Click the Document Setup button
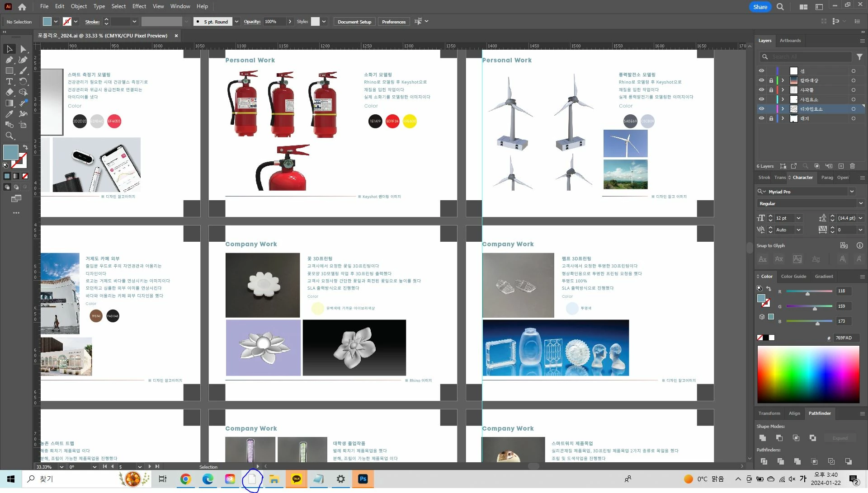868x493 pixels. coord(354,22)
